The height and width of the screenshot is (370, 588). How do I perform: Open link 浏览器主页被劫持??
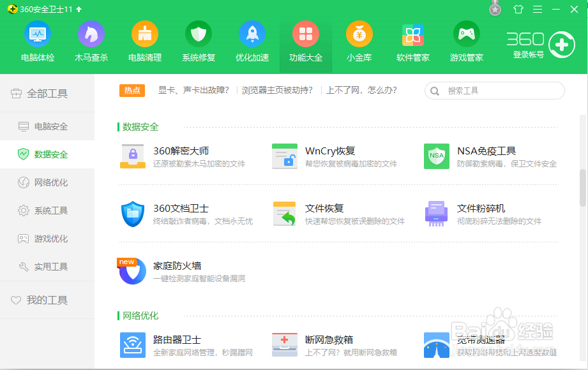pos(277,91)
